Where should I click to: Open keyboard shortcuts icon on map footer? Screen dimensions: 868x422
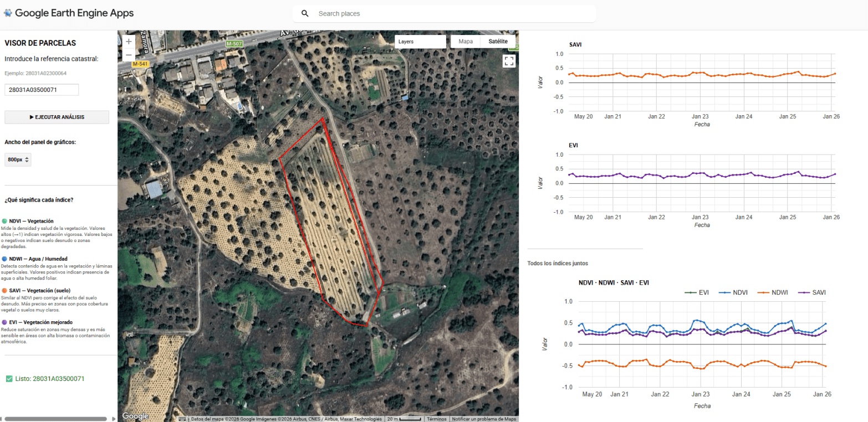tap(182, 419)
